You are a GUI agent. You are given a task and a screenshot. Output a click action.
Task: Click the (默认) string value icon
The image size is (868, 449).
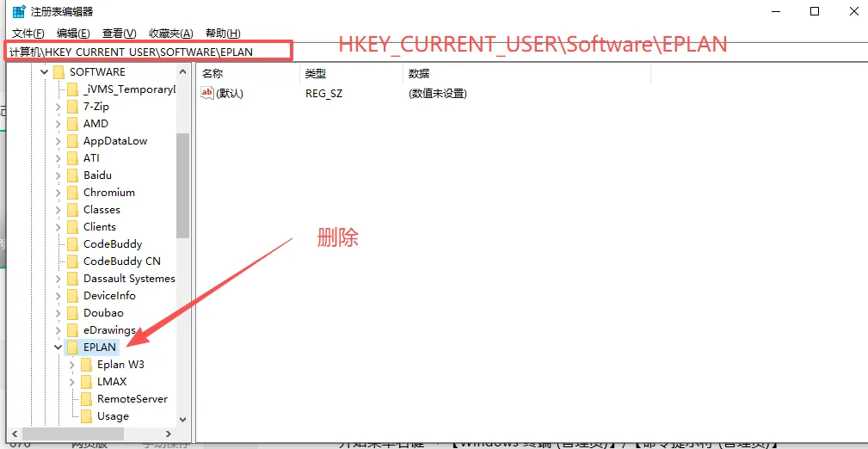point(207,93)
